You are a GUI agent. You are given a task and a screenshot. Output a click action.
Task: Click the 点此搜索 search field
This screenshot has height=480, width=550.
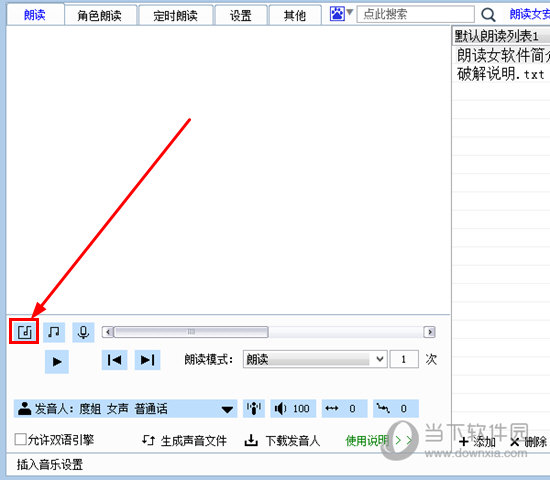click(x=416, y=14)
